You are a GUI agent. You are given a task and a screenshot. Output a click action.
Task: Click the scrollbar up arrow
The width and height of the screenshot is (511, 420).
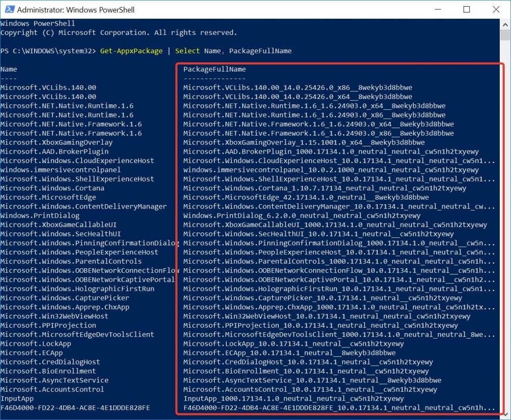pyautogui.click(x=505, y=24)
